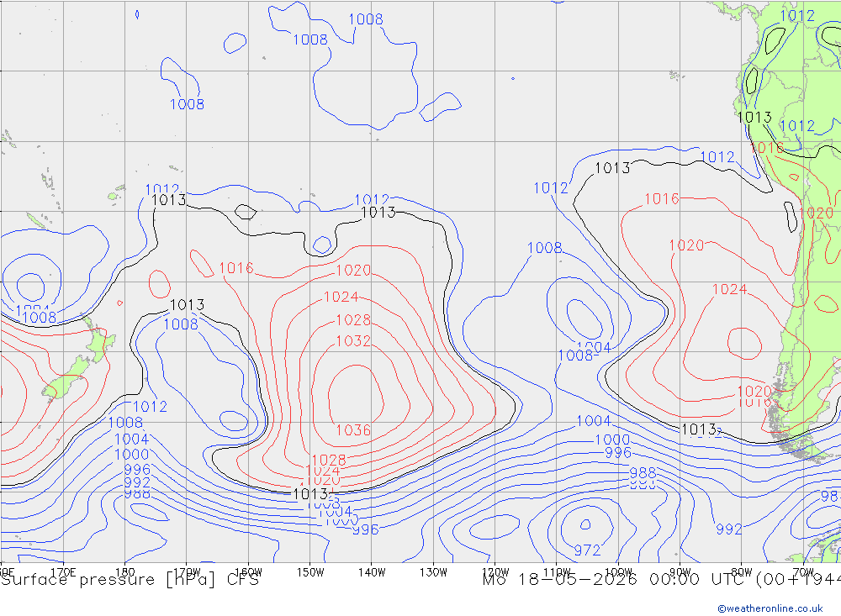Viewport: 841px width, 616px height.
Task: Click the 'Surface pressure [hPa] CFS' title
Action: tap(130, 580)
